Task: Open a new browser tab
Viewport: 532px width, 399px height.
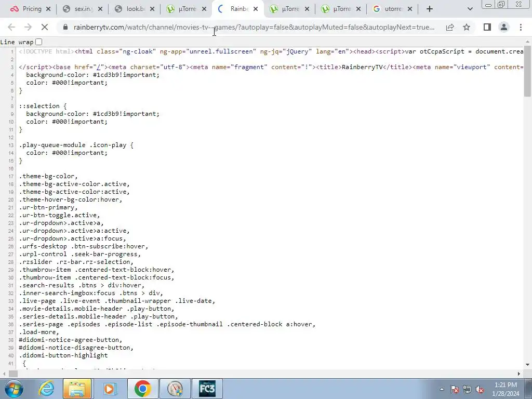Action: tap(430, 9)
